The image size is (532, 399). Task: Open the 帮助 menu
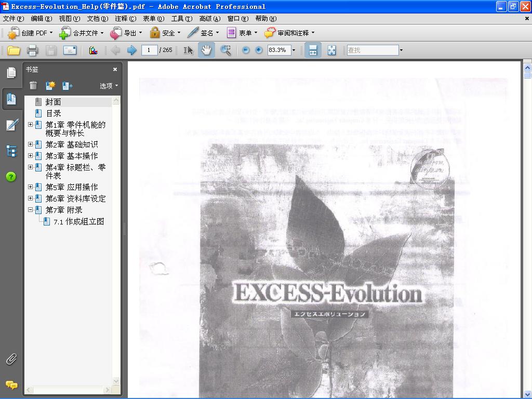point(265,19)
